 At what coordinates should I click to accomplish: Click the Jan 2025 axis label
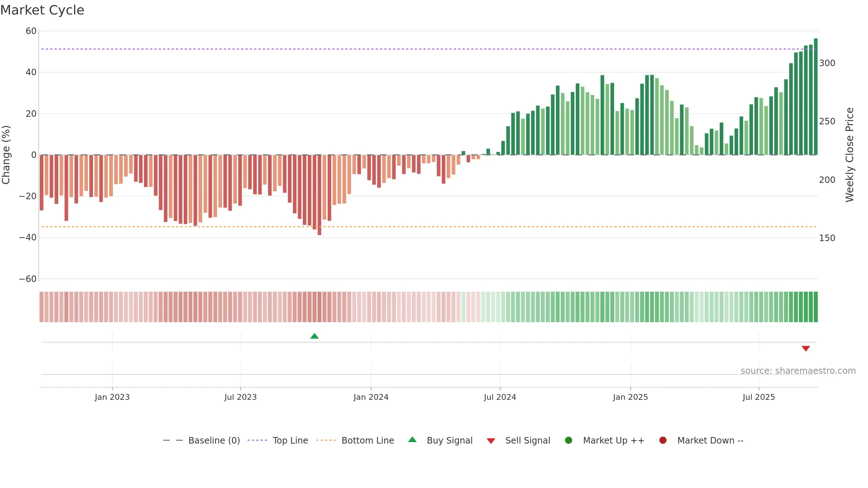click(630, 397)
